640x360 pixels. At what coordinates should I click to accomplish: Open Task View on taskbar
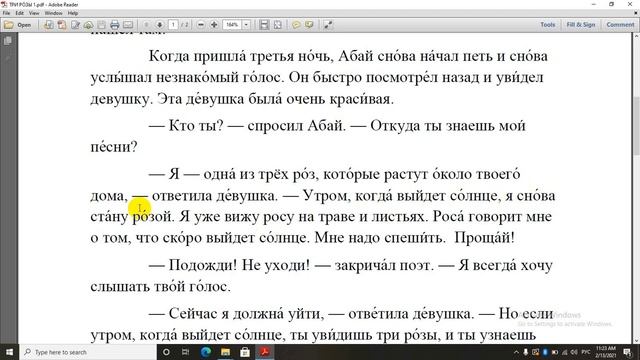point(185,352)
